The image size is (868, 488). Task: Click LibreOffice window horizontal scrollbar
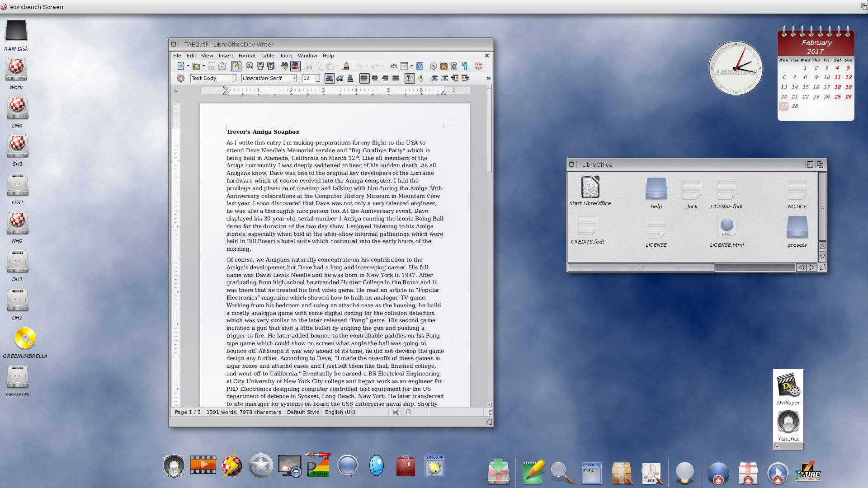click(x=681, y=267)
